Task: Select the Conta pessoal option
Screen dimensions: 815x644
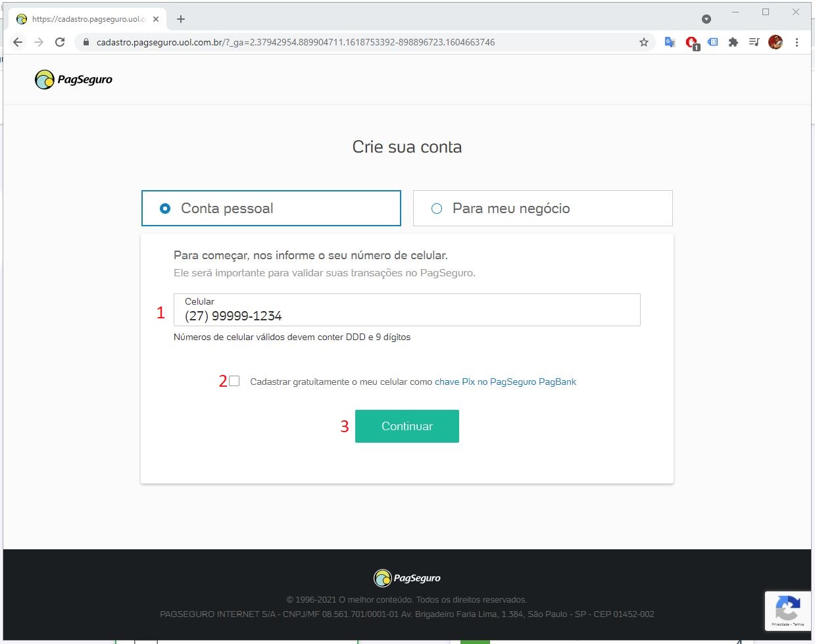Action: click(271, 208)
